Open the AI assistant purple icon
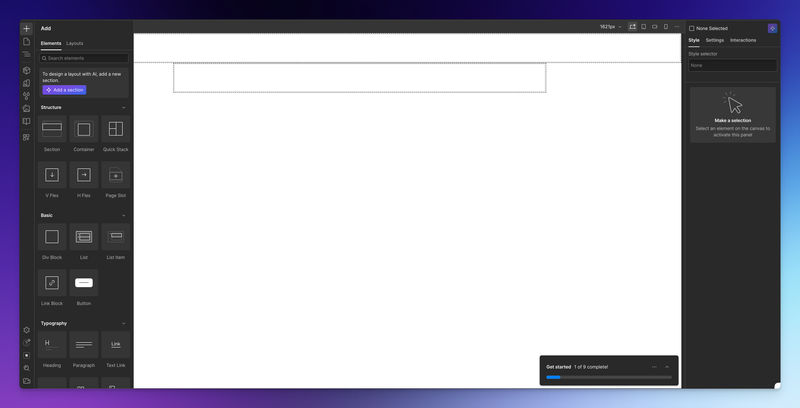 click(x=772, y=29)
